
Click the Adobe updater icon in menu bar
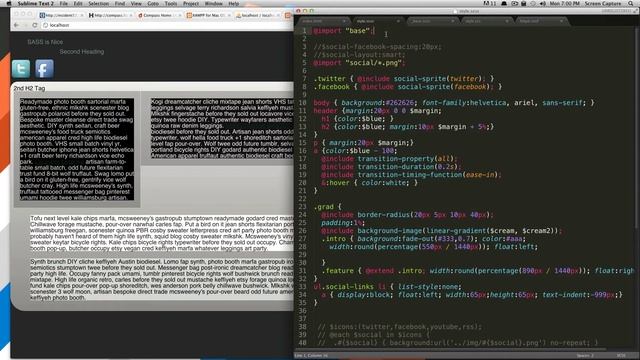(489, 3)
